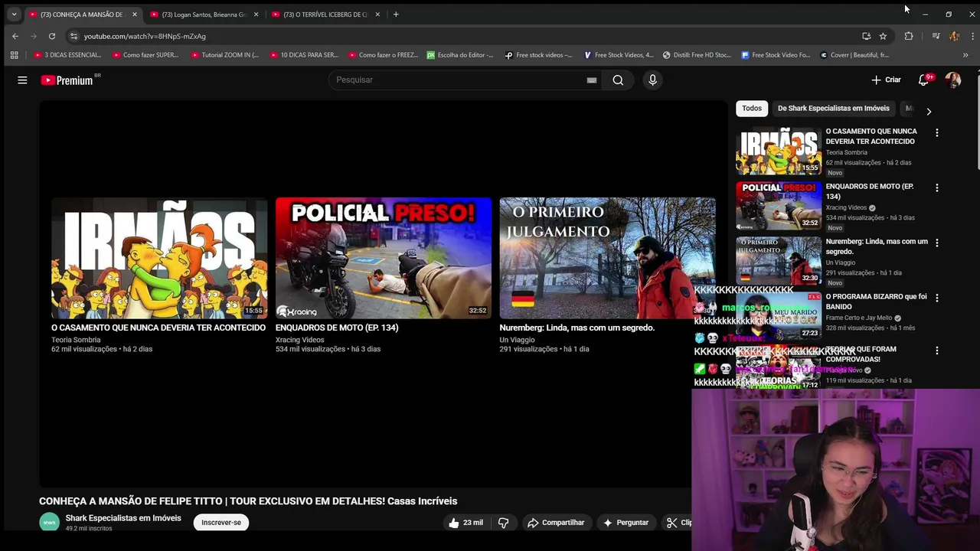Open Tutorial ZOOM IN bookmark
This screenshot has height=551, width=980.
pos(224,55)
